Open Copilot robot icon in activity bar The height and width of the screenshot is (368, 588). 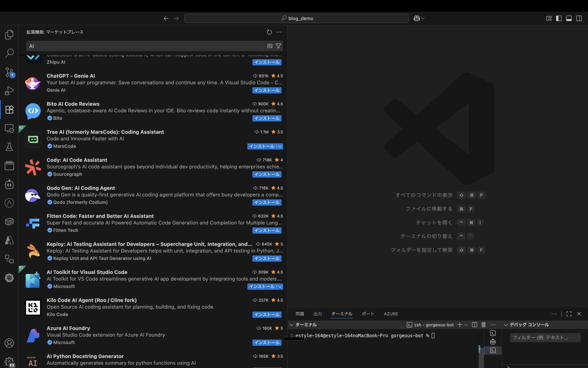coord(9,184)
